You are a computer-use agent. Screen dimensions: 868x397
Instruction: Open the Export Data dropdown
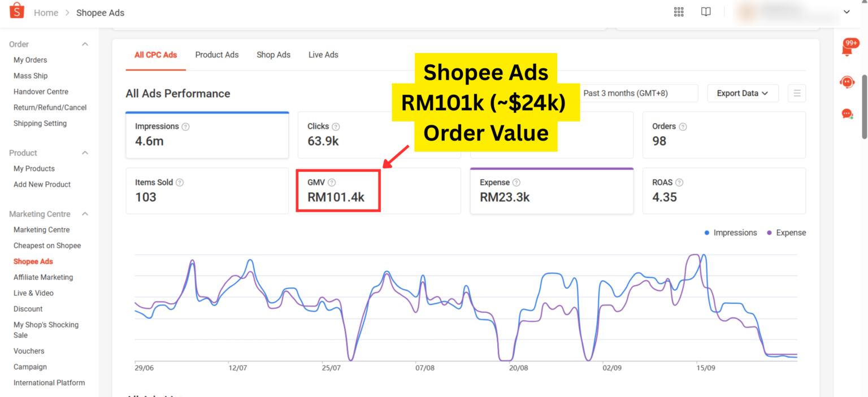(743, 93)
